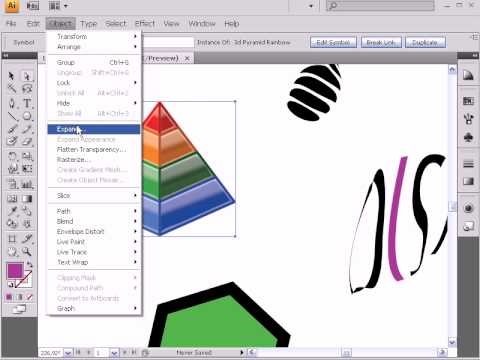The height and width of the screenshot is (360, 480).
Task: Set paint mode to Gradient
Action: coord(19,297)
